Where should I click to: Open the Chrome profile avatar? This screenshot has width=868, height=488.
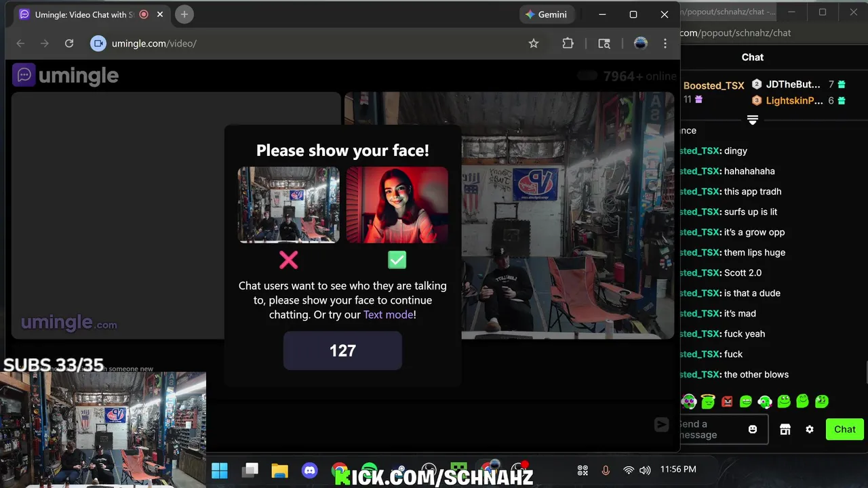tap(640, 43)
